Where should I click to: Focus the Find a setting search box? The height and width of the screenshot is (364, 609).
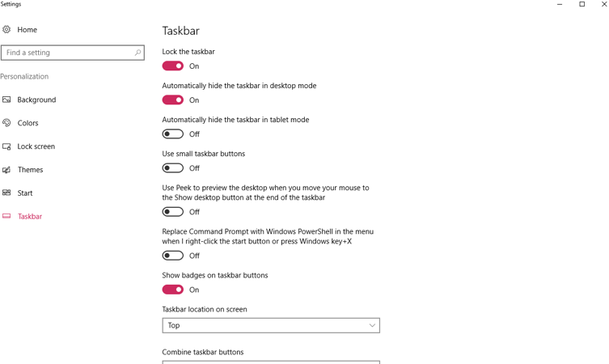pyautogui.click(x=67, y=53)
